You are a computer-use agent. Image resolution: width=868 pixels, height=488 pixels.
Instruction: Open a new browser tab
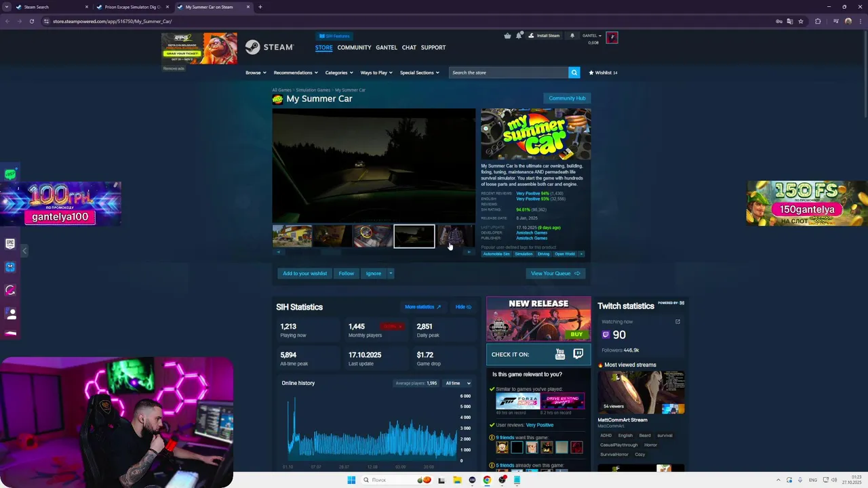click(x=260, y=7)
